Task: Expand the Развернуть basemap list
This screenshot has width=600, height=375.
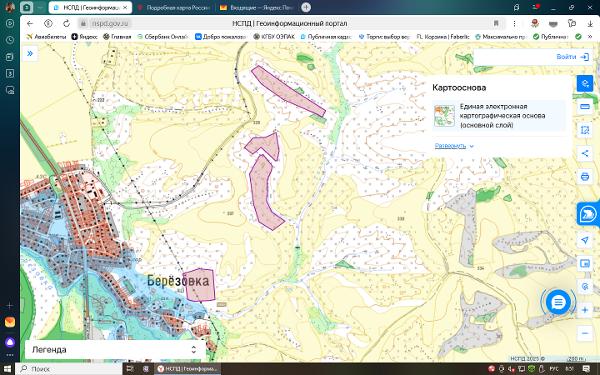Action: tap(454, 146)
